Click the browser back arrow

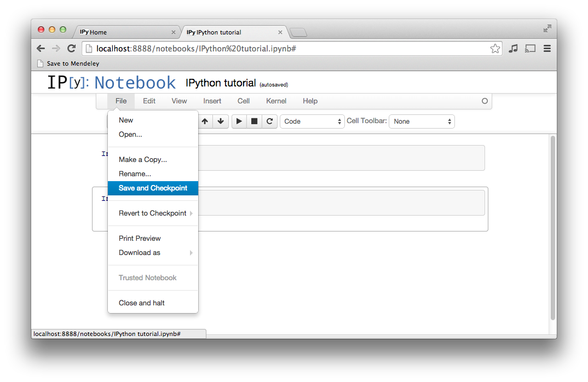pyautogui.click(x=41, y=49)
